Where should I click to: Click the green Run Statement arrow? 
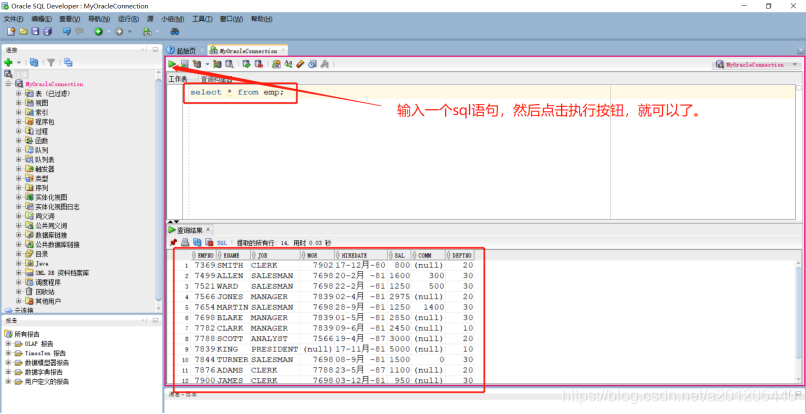(172, 64)
